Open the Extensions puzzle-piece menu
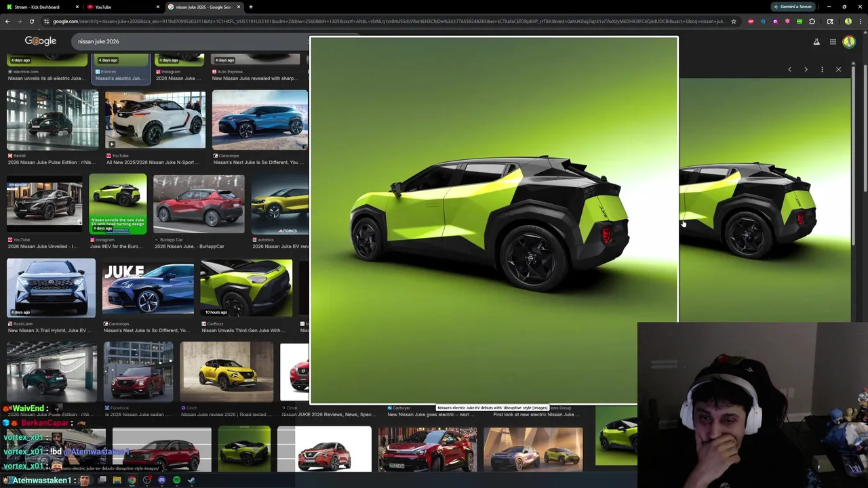868x488 pixels. (x=812, y=21)
